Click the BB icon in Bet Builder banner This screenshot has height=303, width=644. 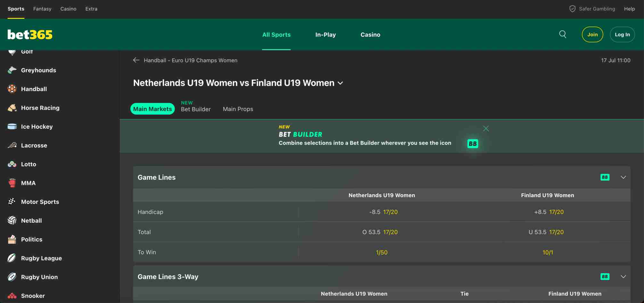pos(473,144)
